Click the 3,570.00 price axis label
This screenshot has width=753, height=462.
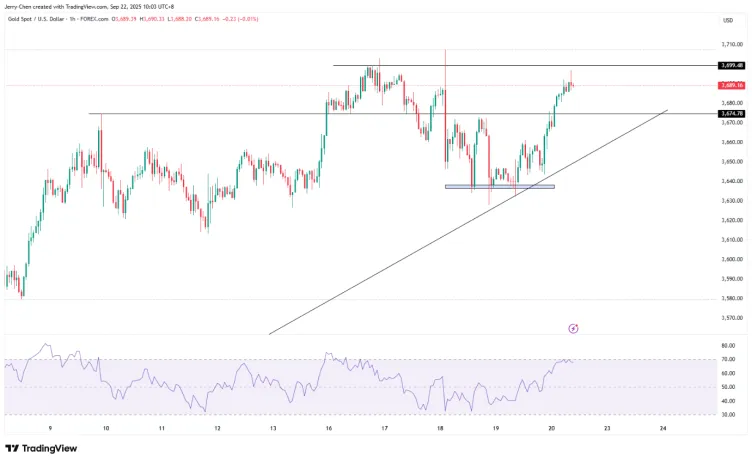click(730, 318)
